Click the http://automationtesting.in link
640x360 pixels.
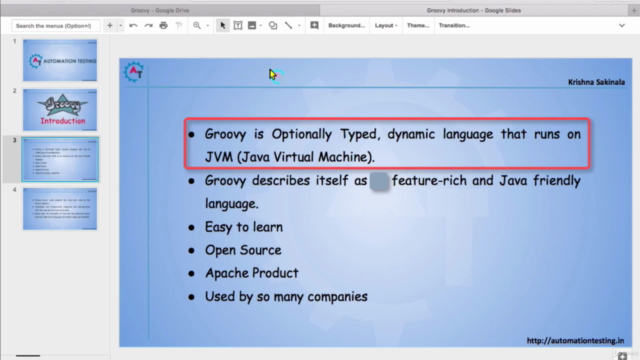point(575,340)
